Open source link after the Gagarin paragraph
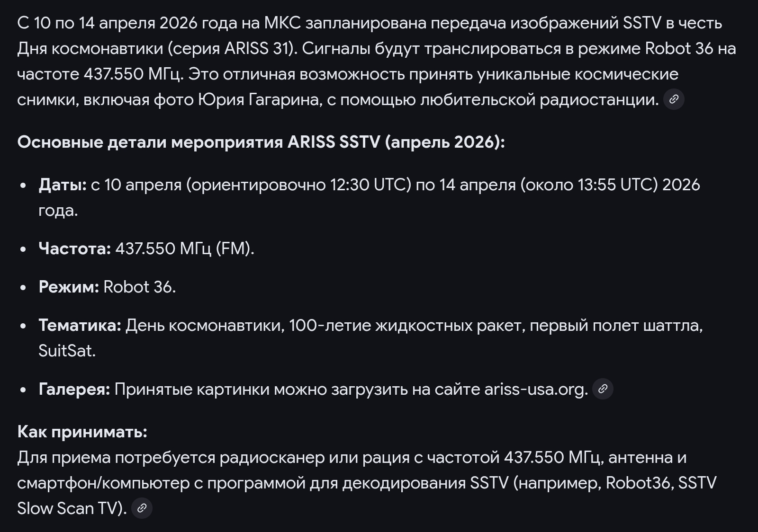 tap(674, 99)
